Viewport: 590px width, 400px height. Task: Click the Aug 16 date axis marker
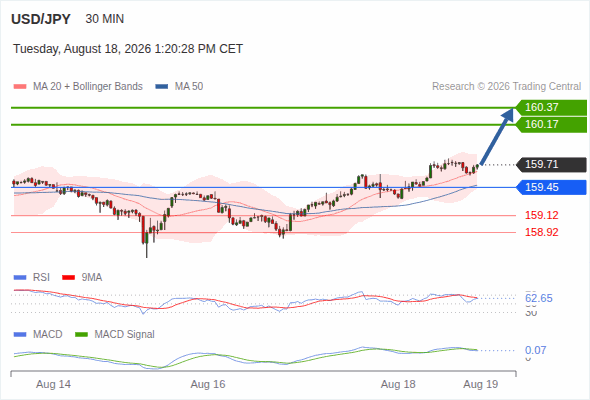click(208, 385)
